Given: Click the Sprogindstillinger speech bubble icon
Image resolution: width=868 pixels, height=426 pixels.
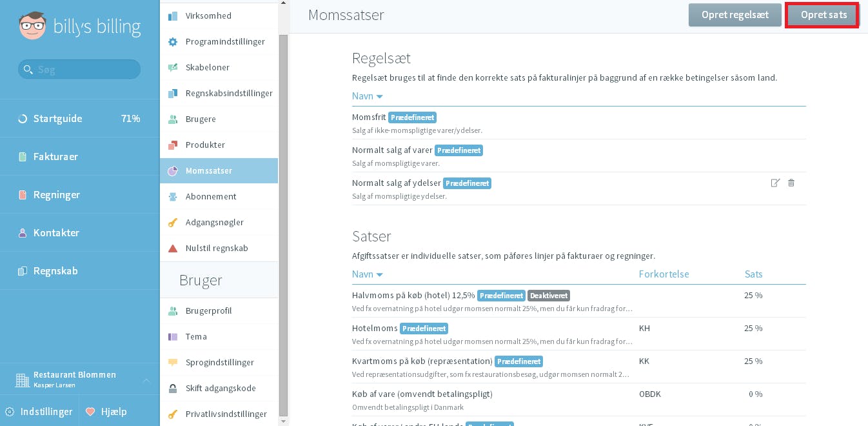Looking at the screenshot, I should click(x=173, y=363).
